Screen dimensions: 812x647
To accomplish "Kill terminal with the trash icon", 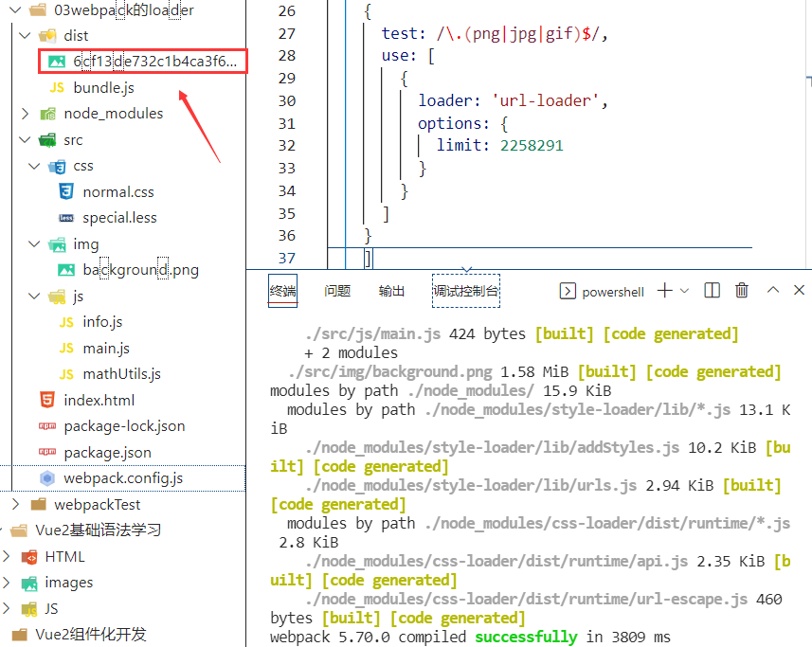I will point(742,291).
